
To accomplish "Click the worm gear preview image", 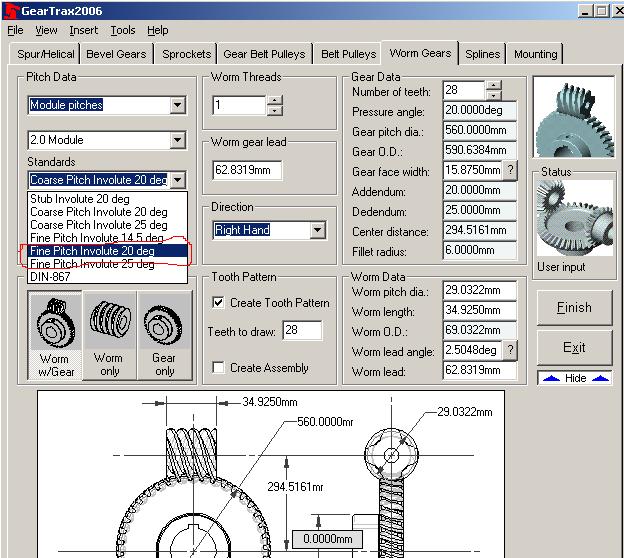I will 573,117.
